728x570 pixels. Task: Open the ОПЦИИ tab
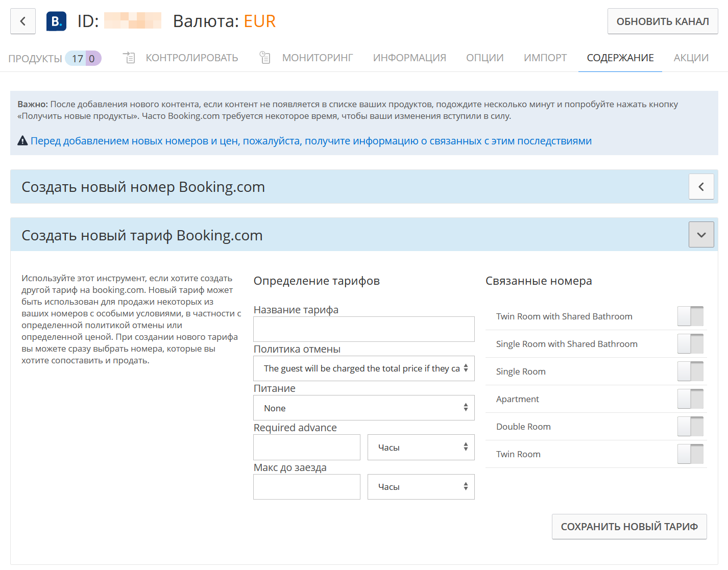tap(485, 58)
